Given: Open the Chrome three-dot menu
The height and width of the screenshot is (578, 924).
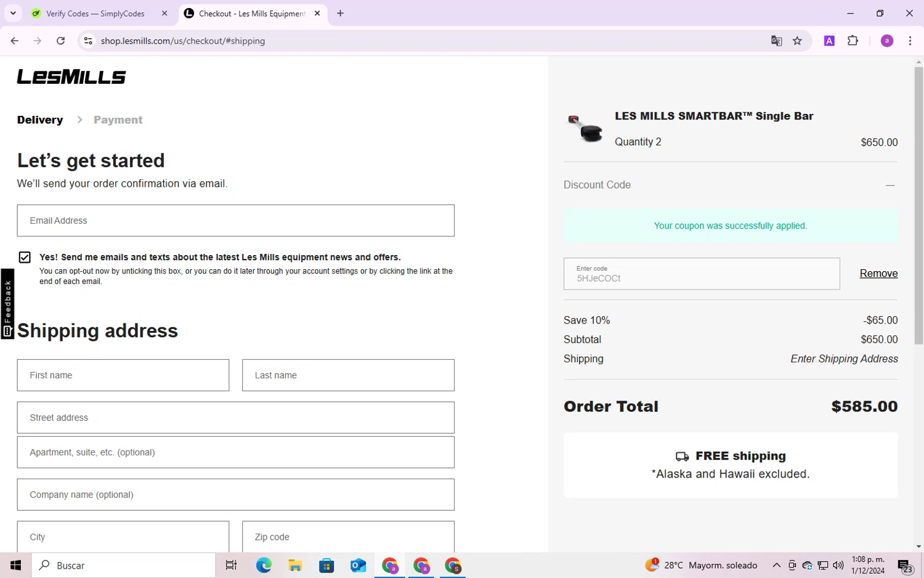Looking at the screenshot, I should coord(910,41).
